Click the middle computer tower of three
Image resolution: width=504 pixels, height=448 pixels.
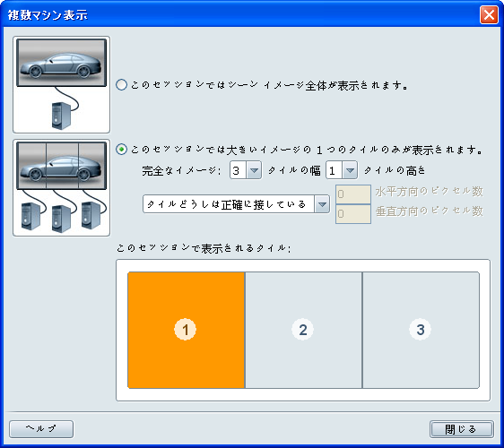click(x=61, y=219)
